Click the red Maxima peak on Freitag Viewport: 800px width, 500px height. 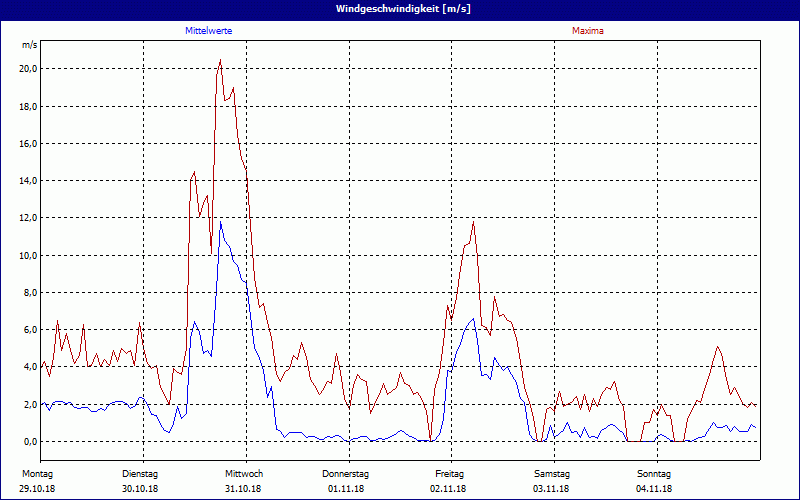click(x=473, y=222)
